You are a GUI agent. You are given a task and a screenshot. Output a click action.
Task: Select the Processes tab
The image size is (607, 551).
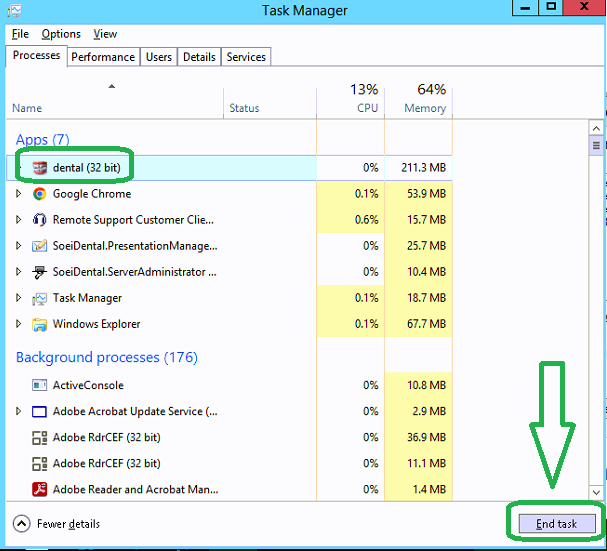pyautogui.click(x=36, y=56)
